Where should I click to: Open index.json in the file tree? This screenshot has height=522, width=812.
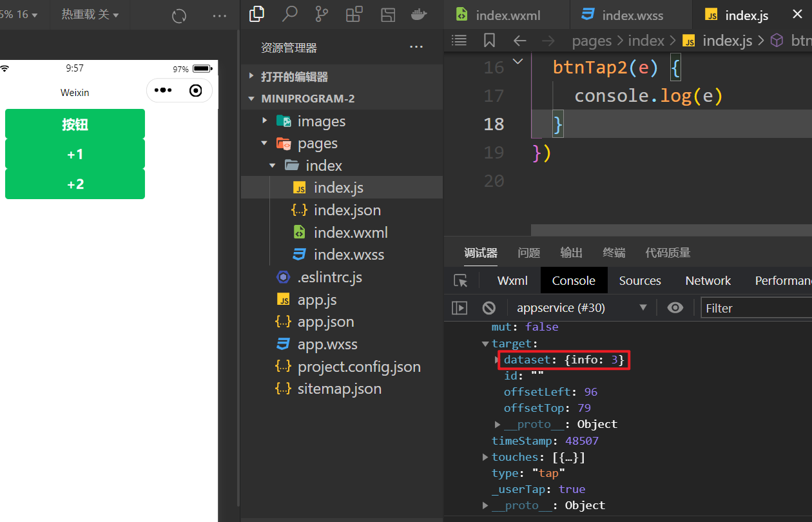click(x=342, y=210)
